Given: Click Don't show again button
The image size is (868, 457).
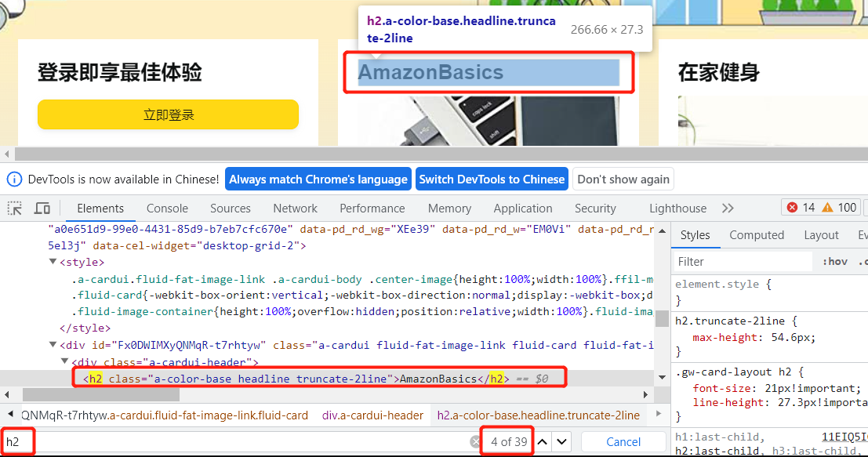Looking at the screenshot, I should pos(623,180).
